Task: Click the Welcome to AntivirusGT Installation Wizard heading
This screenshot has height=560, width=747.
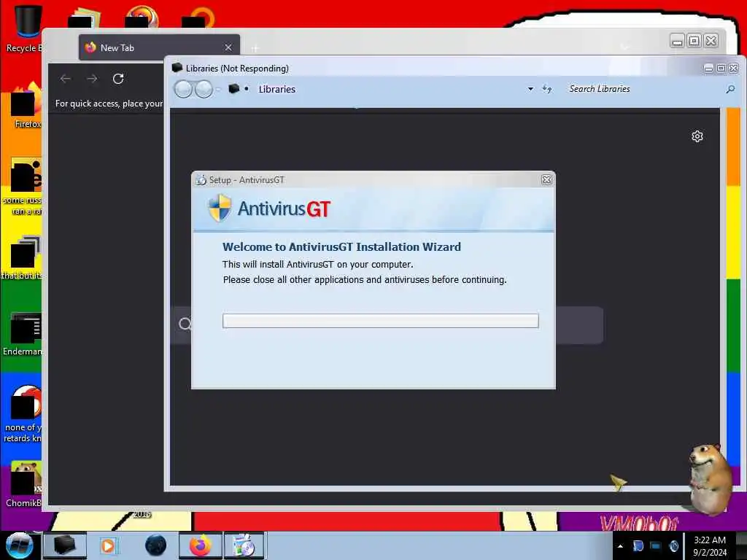Action: tap(341, 246)
